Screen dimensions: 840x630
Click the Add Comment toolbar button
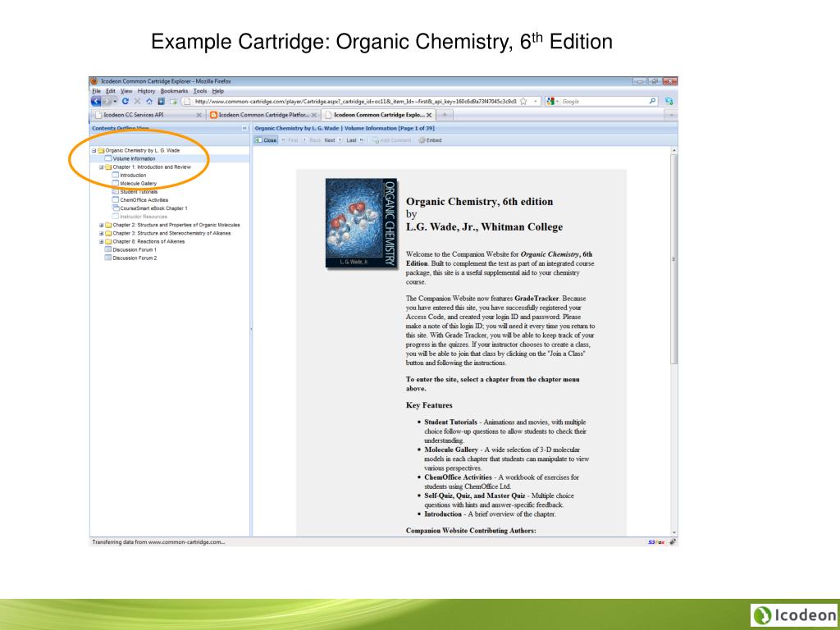coord(391,140)
